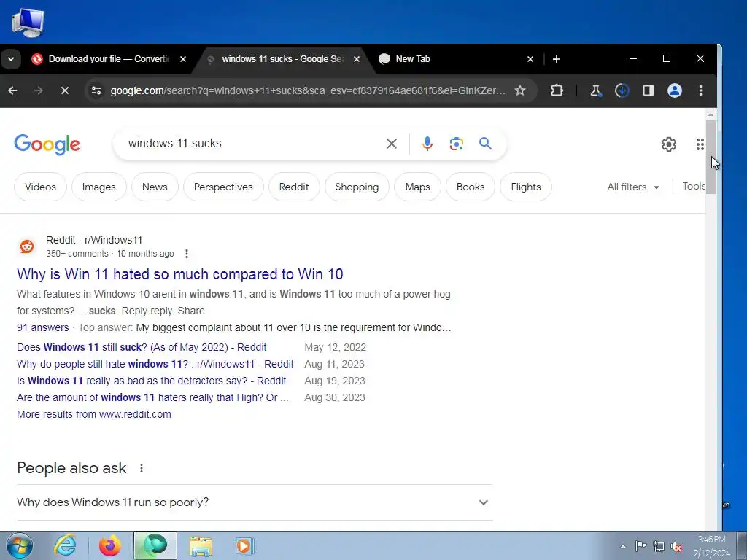
Task: Close the Google search tab
Action: pos(357,59)
